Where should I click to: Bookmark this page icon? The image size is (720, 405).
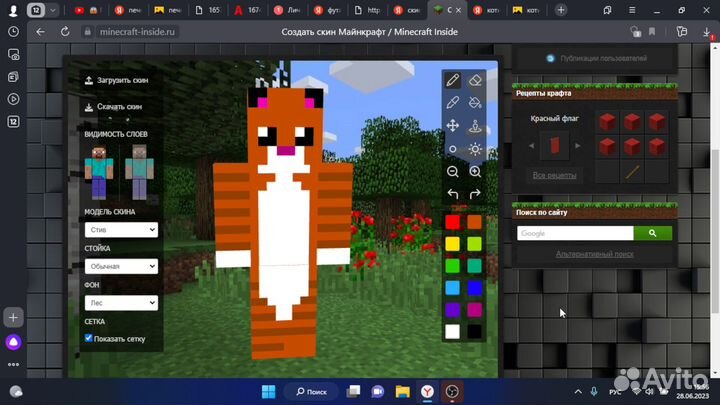pos(652,32)
